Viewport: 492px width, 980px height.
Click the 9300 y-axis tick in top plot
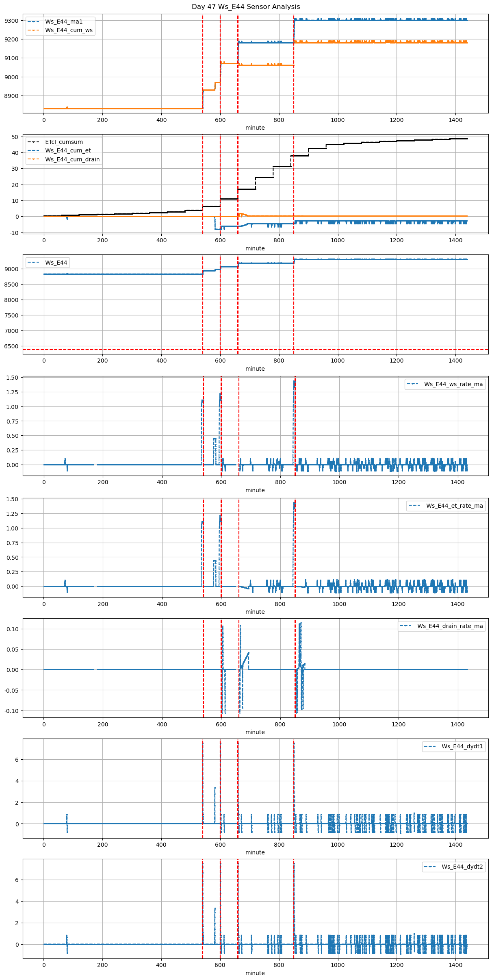[11, 21]
